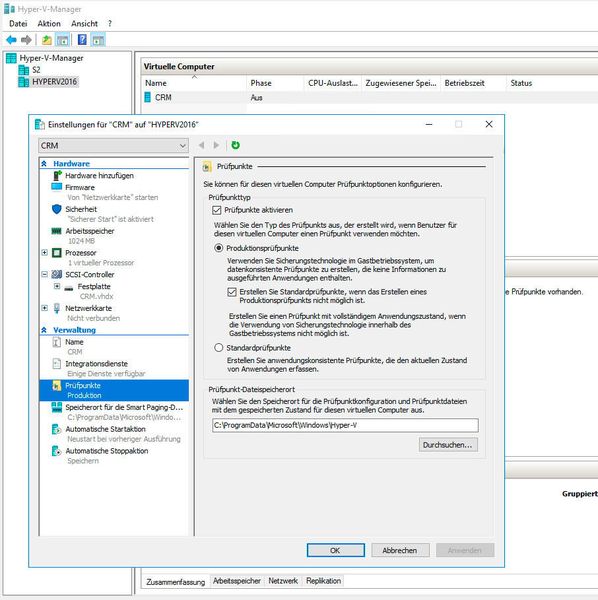Click the Prüfpunkt-Dateispeicherort path field

pos(345,426)
